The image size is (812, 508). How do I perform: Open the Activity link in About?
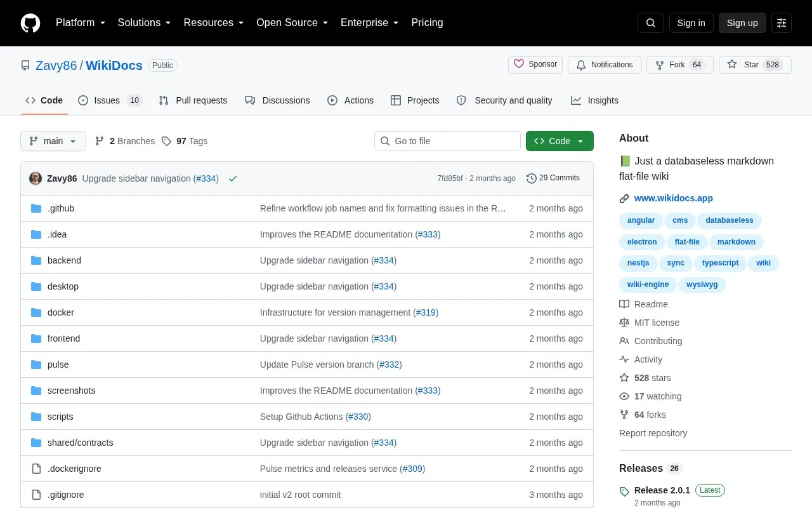point(641,359)
